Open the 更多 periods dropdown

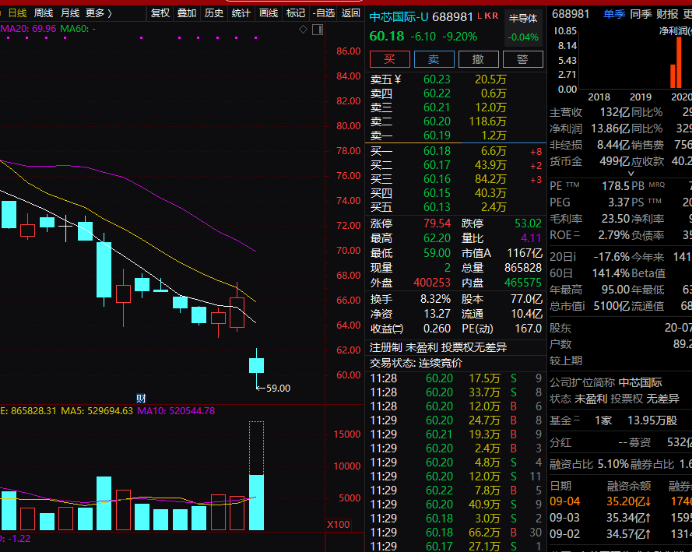coord(99,13)
